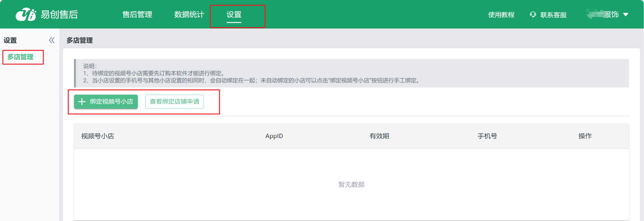Viewport: 644px width, 221px height.
Task: Click the 操作 column header
Action: pyautogui.click(x=585, y=136)
